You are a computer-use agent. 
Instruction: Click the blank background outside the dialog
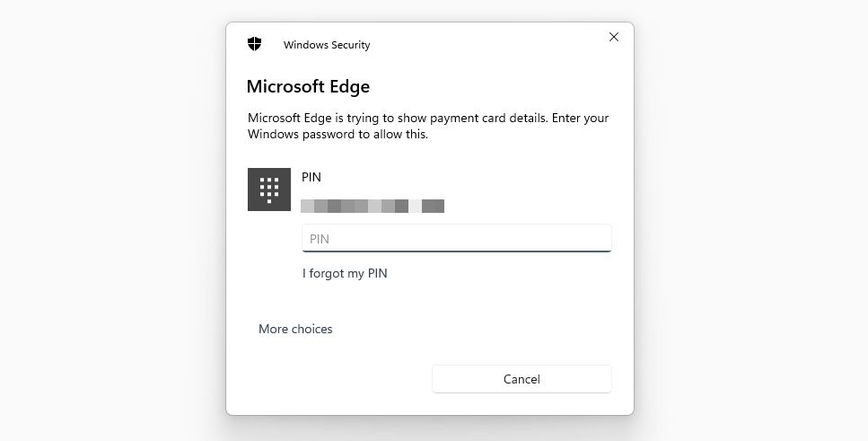108,225
